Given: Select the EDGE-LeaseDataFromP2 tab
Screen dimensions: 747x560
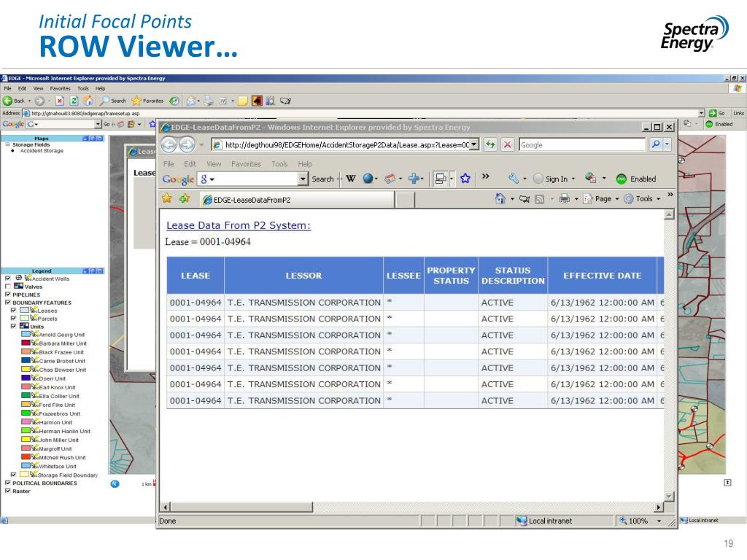Looking at the screenshot, I should point(296,200).
